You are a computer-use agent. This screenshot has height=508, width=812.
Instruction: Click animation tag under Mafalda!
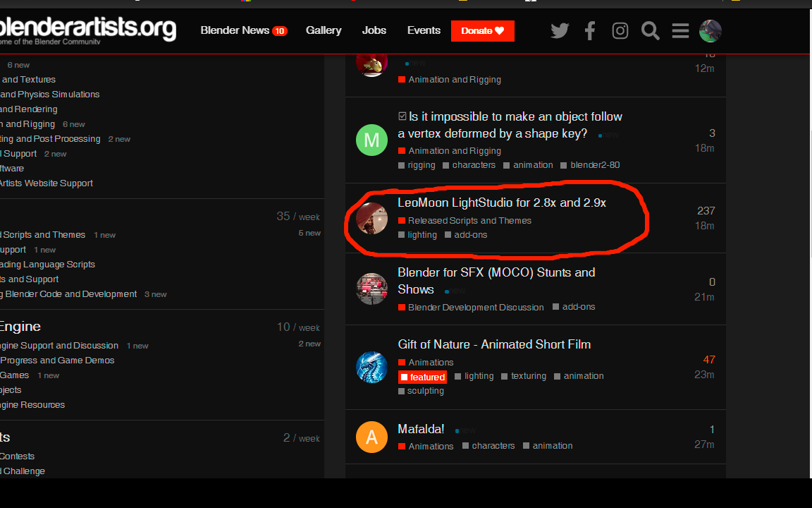point(548,446)
